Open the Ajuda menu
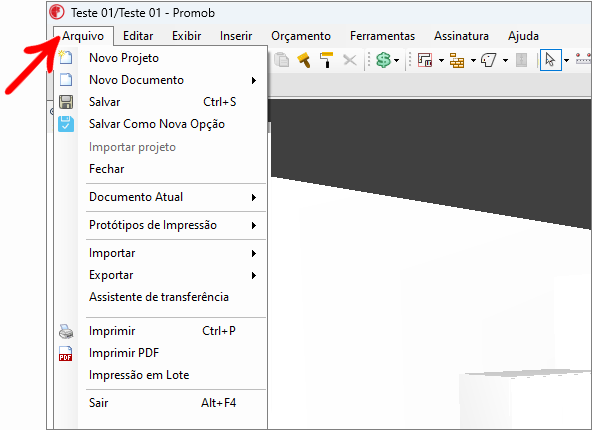Image resolution: width=592 pixels, height=430 pixels. tap(523, 36)
